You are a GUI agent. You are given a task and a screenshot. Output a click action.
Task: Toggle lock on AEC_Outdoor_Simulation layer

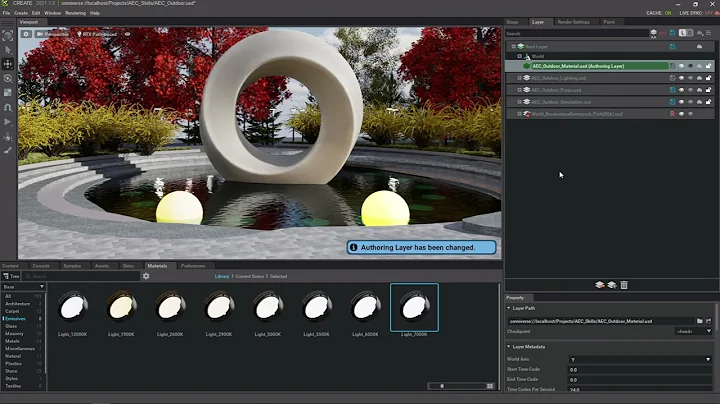click(x=709, y=102)
